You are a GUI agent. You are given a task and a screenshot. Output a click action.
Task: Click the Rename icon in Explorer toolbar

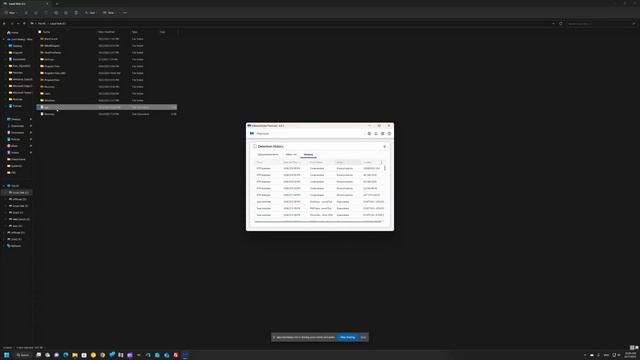[x=56, y=13]
